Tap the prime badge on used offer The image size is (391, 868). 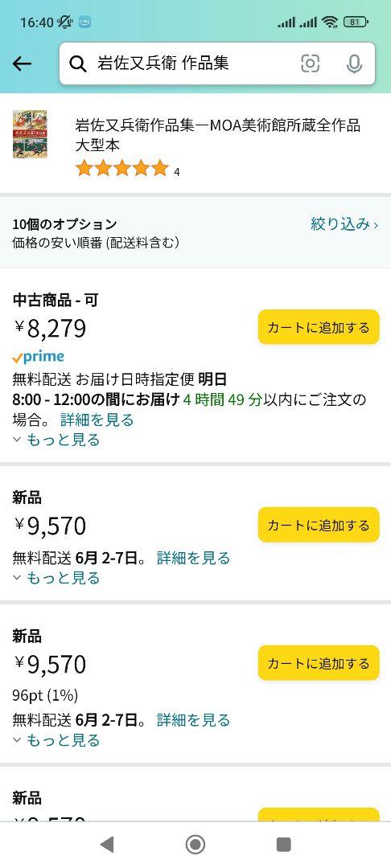(38, 357)
